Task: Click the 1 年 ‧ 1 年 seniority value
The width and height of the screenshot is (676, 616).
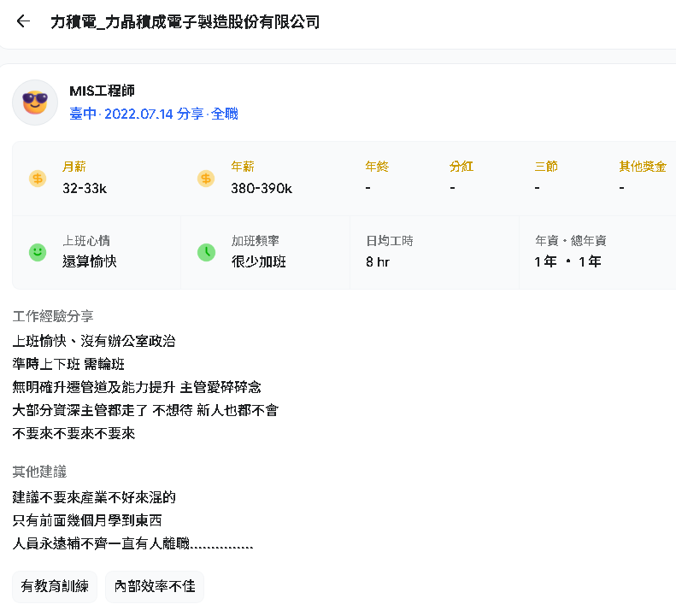Action: click(x=567, y=261)
